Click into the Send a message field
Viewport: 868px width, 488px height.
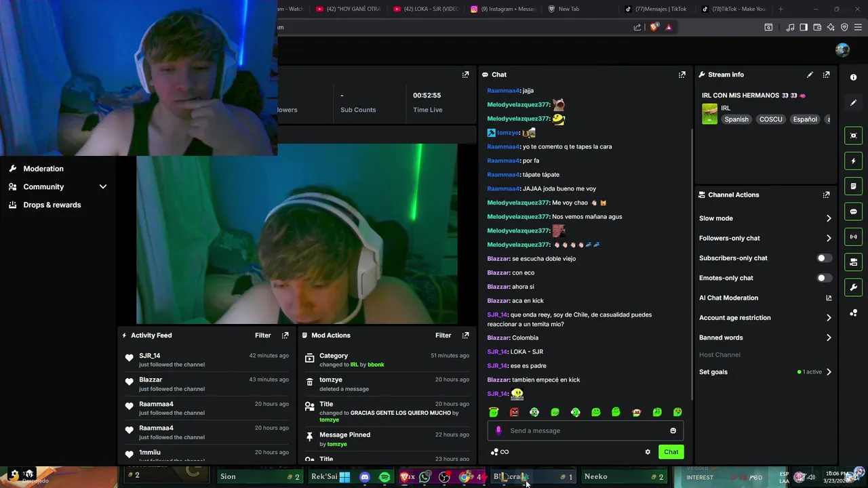(x=585, y=430)
